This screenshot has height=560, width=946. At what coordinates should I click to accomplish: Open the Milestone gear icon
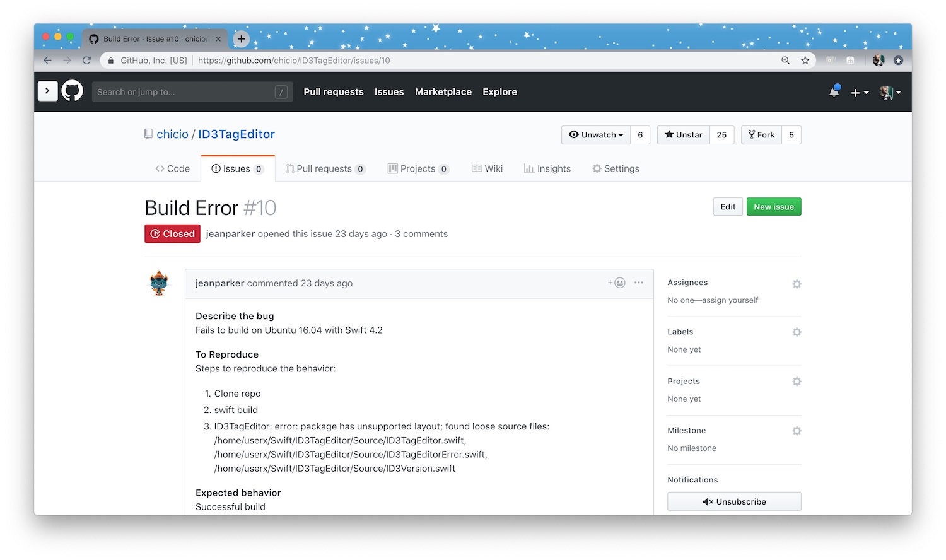797,431
